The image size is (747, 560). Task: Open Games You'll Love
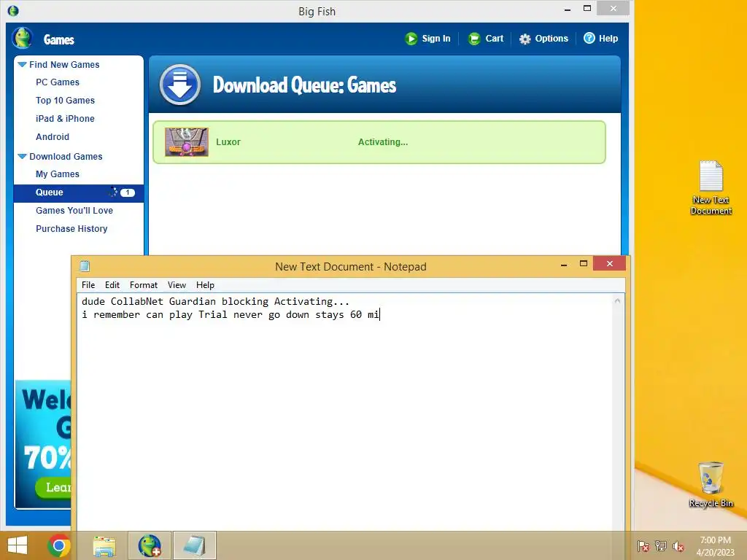click(x=74, y=211)
